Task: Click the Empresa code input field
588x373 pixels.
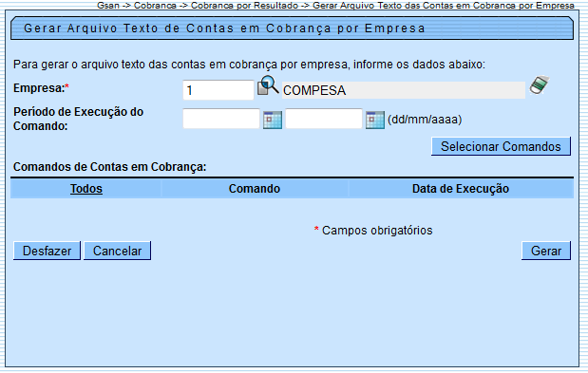Action: point(218,90)
